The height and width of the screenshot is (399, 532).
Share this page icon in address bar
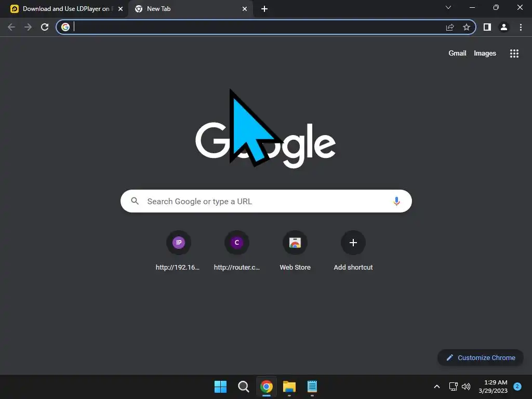(450, 27)
